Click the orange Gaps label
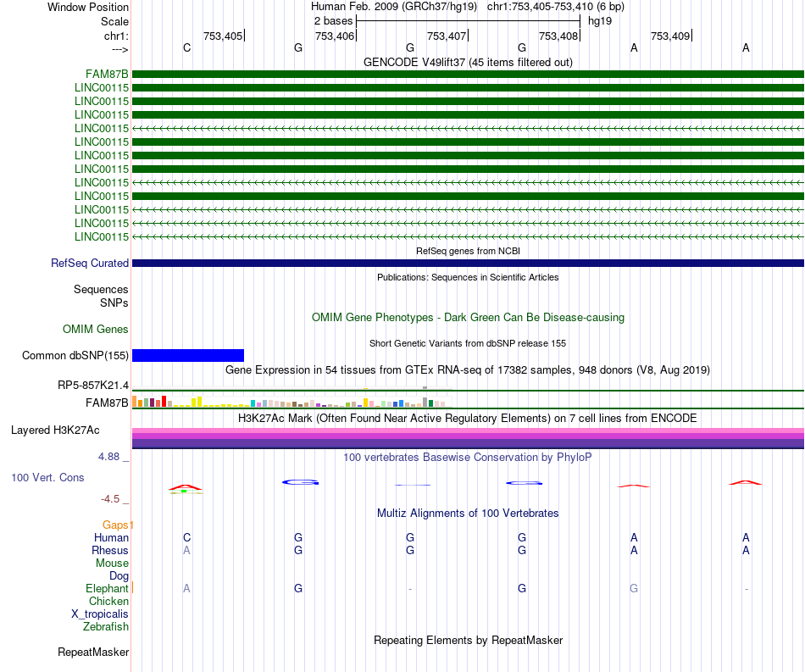 (115, 525)
